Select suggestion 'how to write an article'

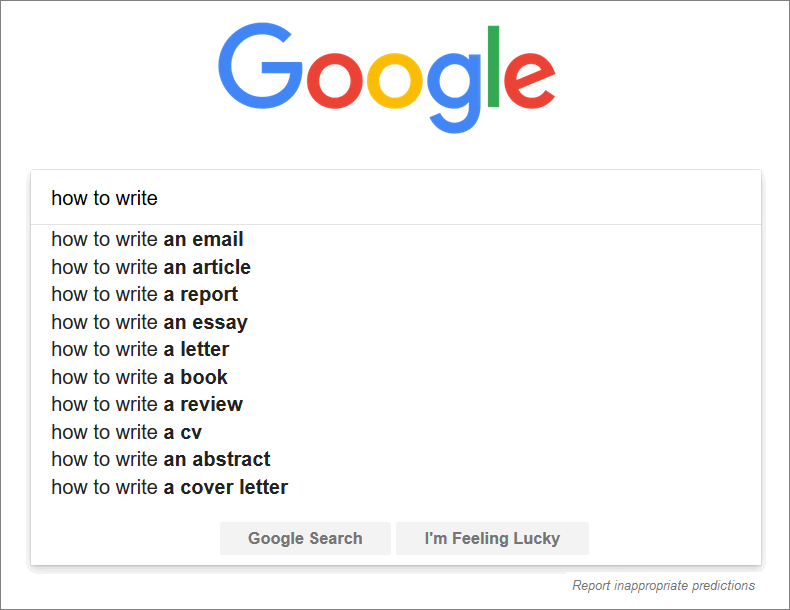coord(396,267)
